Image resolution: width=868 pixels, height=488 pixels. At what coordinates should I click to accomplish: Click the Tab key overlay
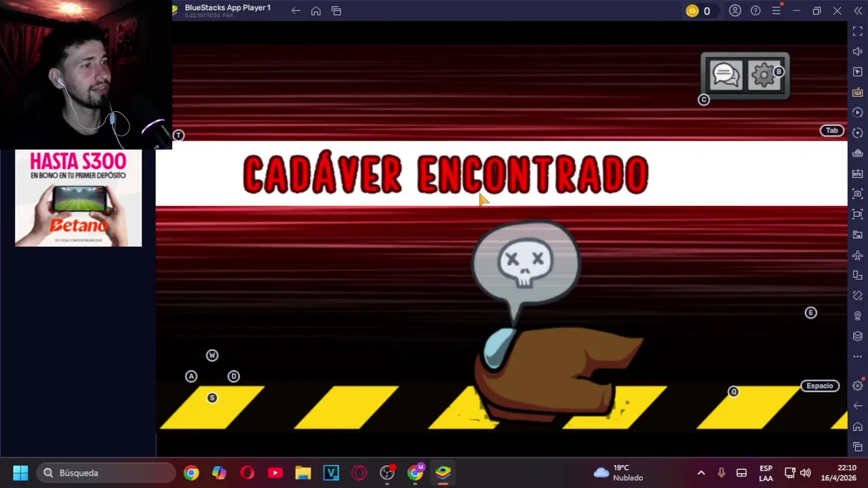[831, 131]
